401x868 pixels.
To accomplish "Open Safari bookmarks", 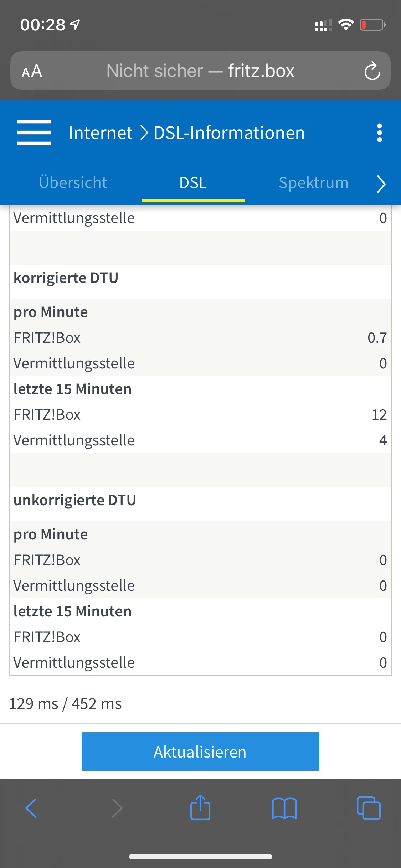I will (x=284, y=808).
